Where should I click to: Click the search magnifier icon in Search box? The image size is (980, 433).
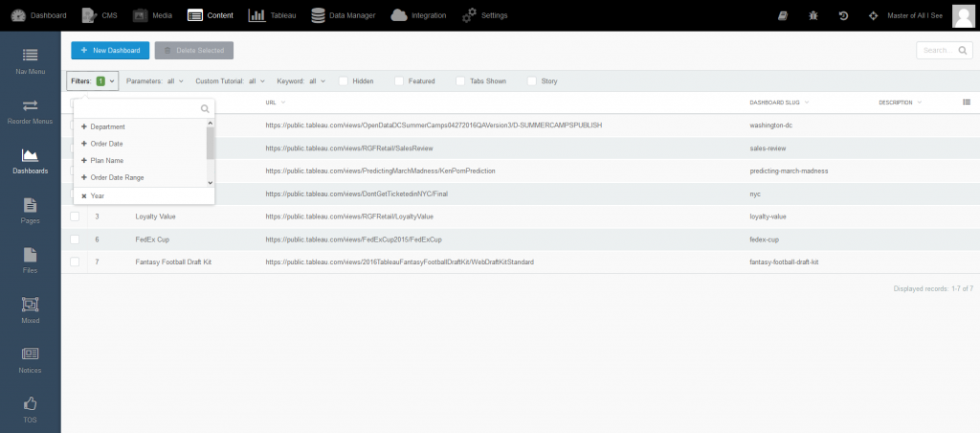point(963,51)
